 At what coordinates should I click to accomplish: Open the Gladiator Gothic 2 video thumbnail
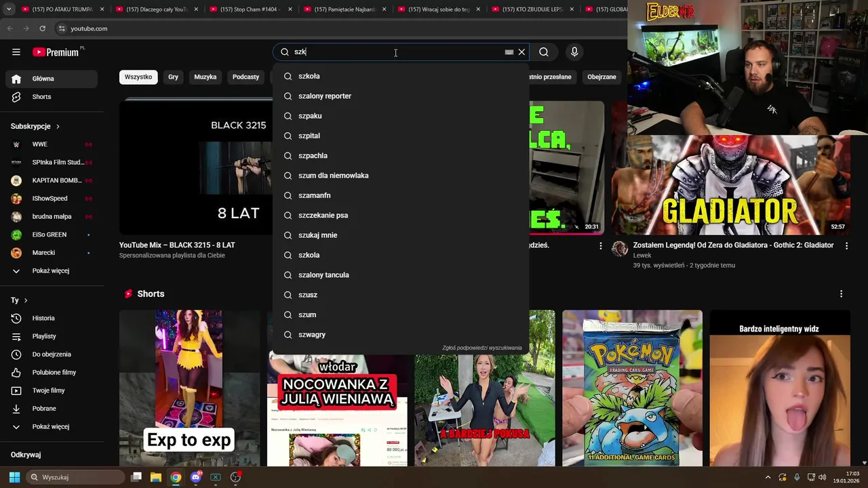coord(731,184)
